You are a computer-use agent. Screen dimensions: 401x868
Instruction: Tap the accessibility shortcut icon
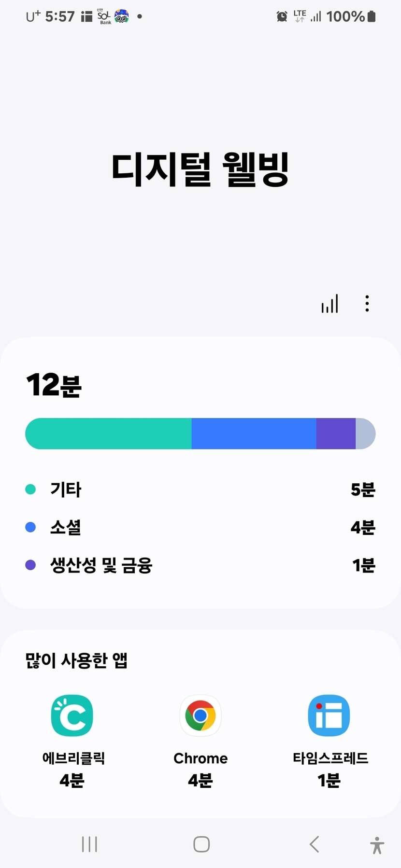pyautogui.click(x=377, y=845)
